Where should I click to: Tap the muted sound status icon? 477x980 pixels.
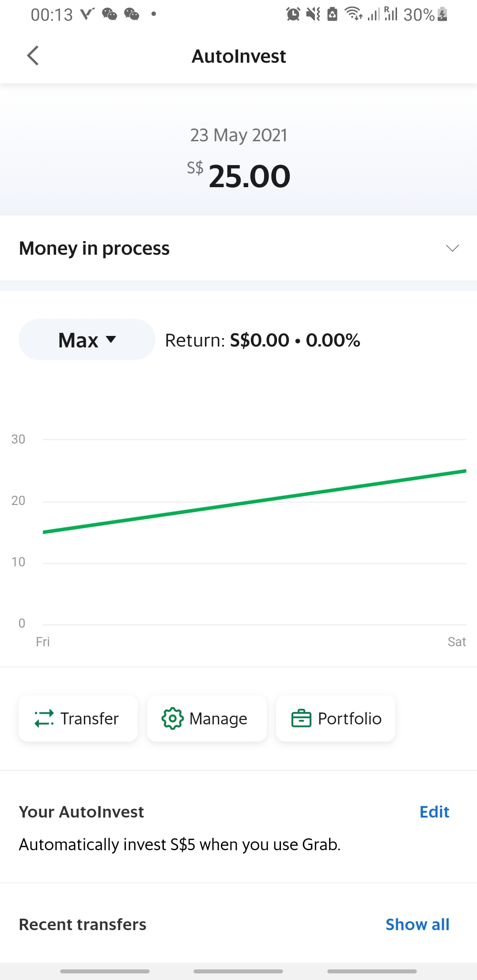click(x=313, y=15)
